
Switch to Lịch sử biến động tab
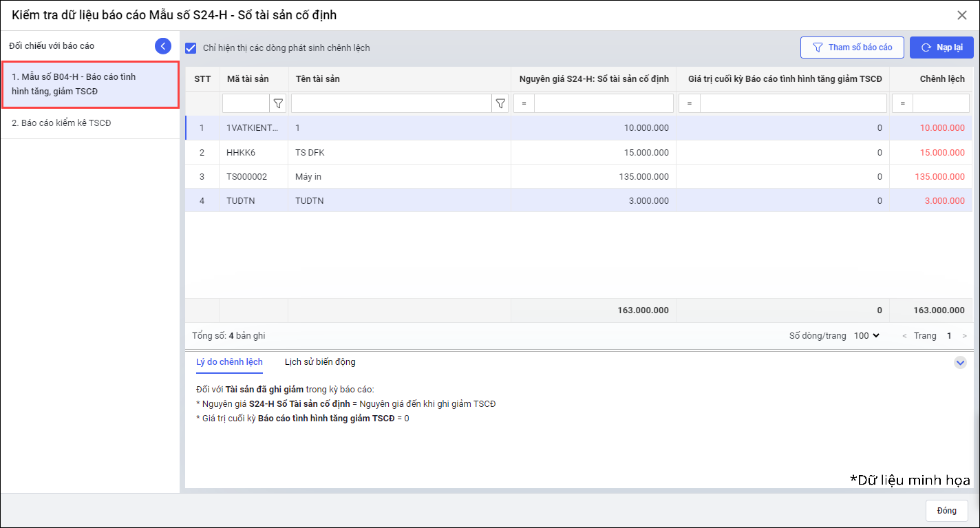coord(320,362)
